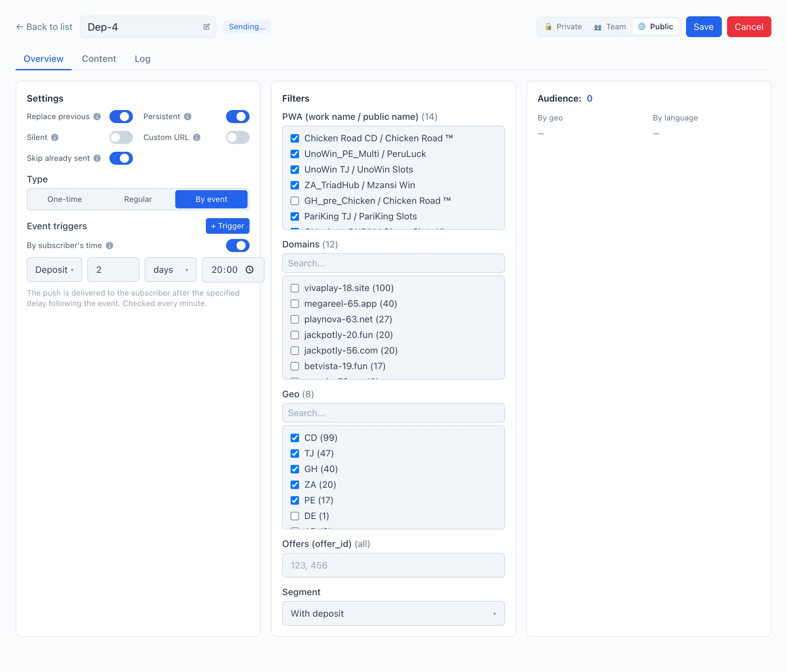Image resolution: width=787 pixels, height=672 pixels.
Task: Uncheck the TJ (47) geo
Action: [295, 453]
